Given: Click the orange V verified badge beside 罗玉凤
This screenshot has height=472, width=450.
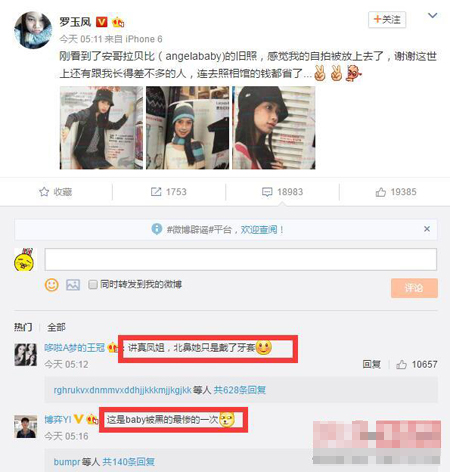Looking at the screenshot, I should [102, 22].
